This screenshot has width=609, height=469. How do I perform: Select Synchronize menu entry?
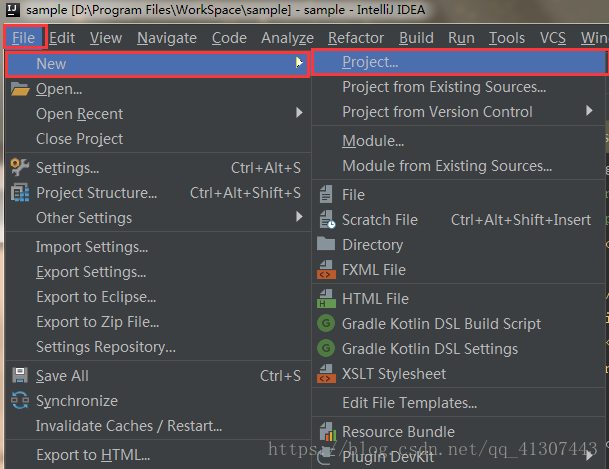click(x=158, y=401)
